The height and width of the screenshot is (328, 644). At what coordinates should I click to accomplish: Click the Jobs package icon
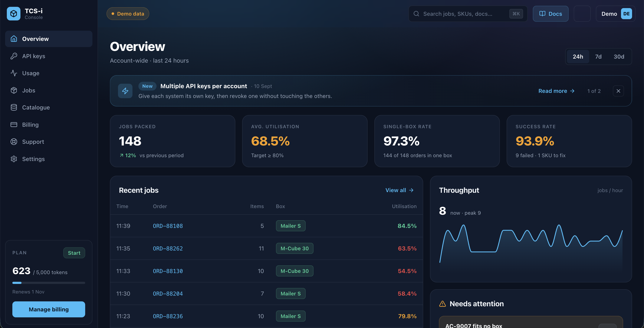pyautogui.click(x=14, y=90)
